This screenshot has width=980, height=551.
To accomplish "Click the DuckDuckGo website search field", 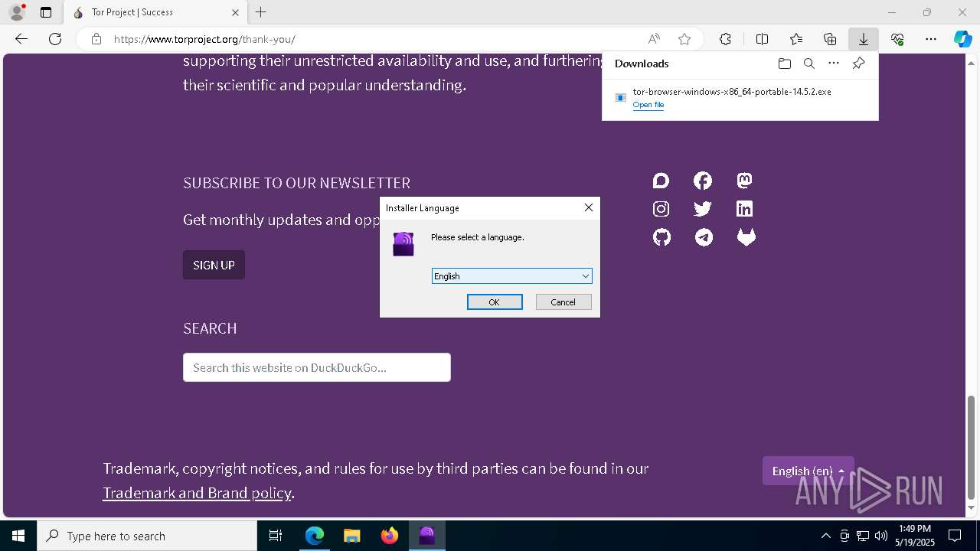I will point(317,367).
